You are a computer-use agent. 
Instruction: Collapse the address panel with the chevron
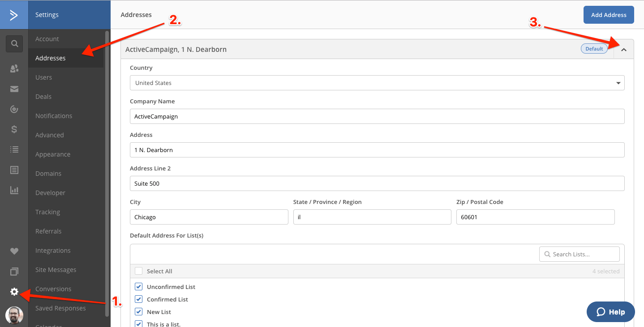[x=624, y=50]
